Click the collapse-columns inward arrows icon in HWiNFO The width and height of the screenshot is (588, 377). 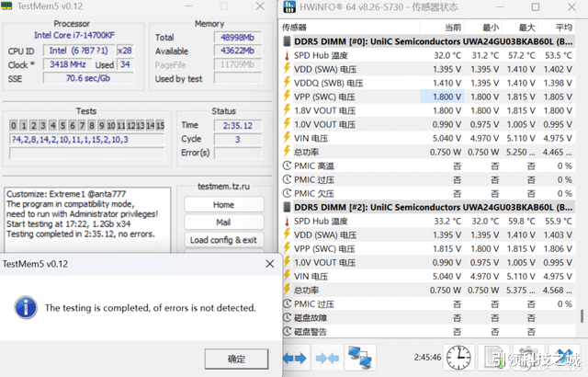(327, 359)
